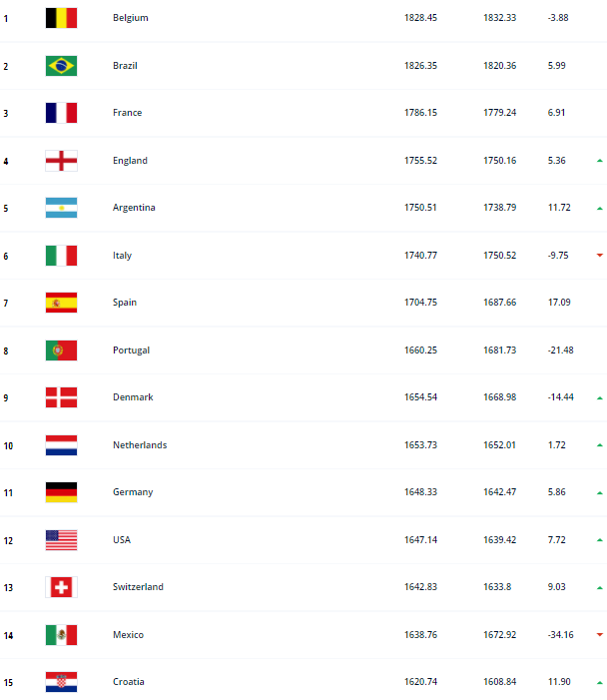Click Italy's red down arrow indicator
This screenshot has width=607, height=700.
point(599,255)
